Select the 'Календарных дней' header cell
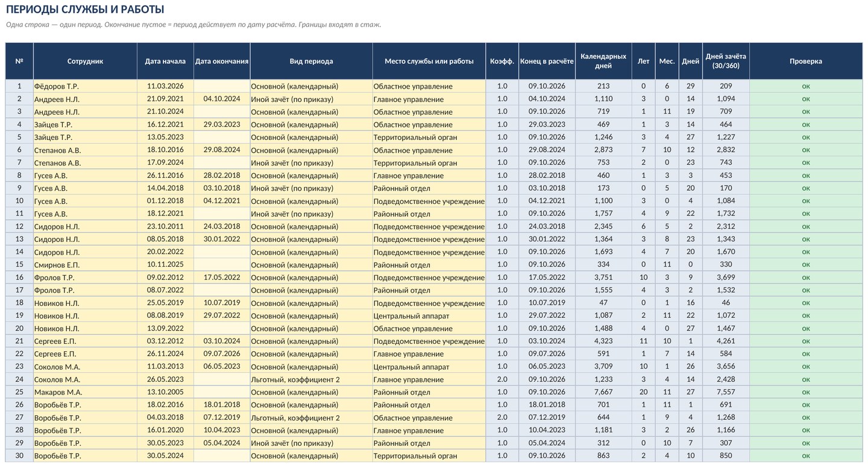Screen dimensions: 868x467 pos(603,61)
